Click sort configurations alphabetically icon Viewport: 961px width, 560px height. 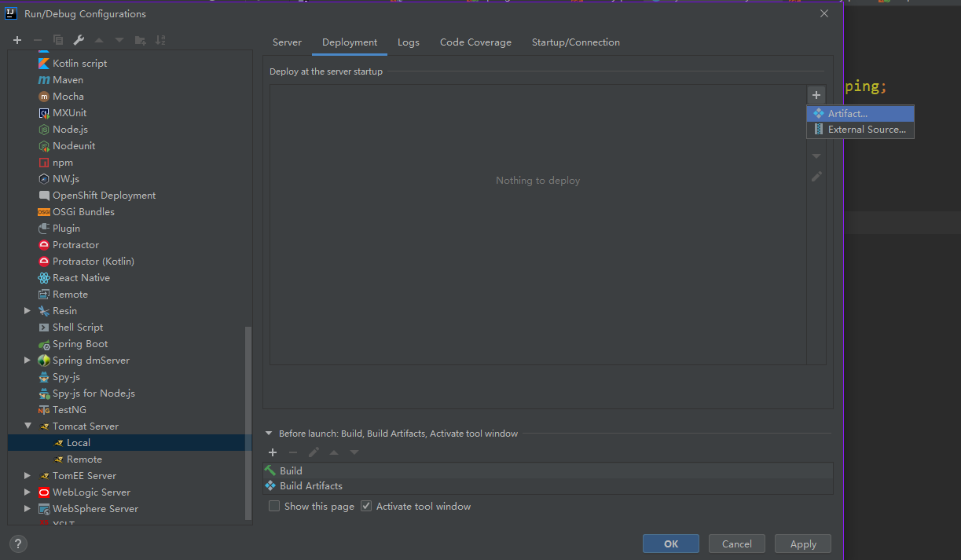point(160,40)
